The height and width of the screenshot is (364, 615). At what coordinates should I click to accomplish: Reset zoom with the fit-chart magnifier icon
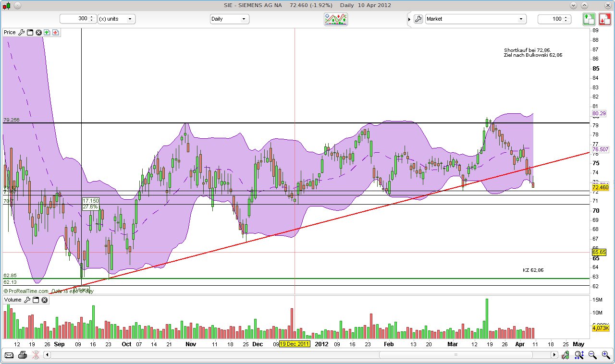coord(578,355)
